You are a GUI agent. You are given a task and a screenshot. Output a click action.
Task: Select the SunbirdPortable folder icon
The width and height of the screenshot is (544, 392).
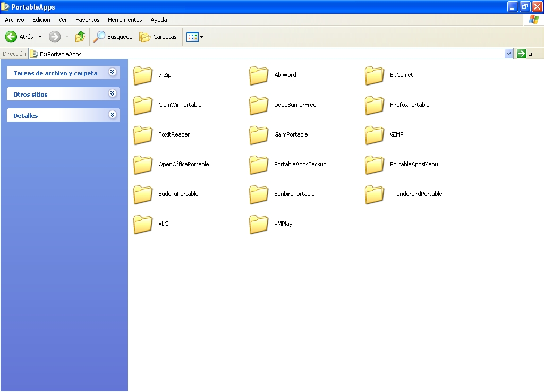(x=259, y=194)
